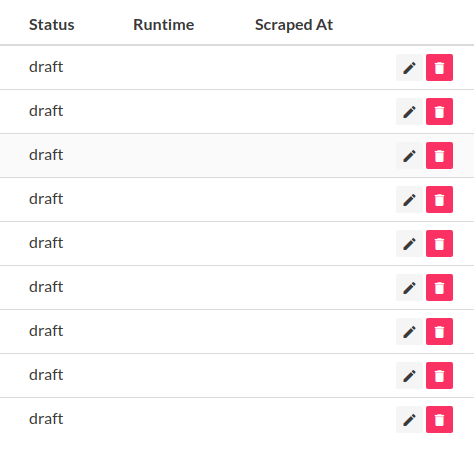Click the trash button in the fifth draft row
Screen dimensions: 474x459
(439, 244)
